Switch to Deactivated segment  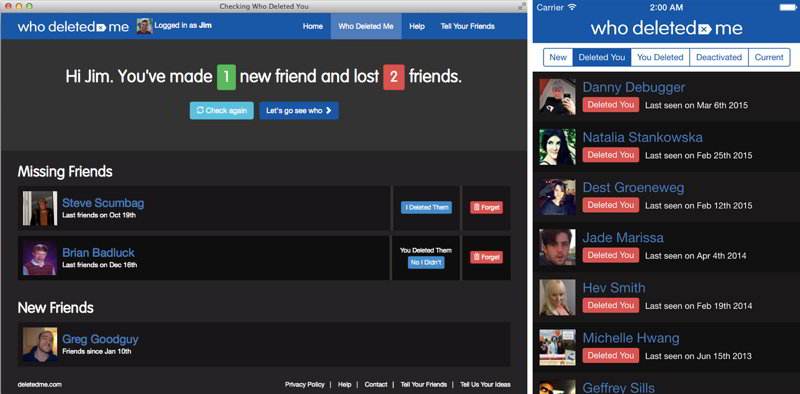(719, 57)
